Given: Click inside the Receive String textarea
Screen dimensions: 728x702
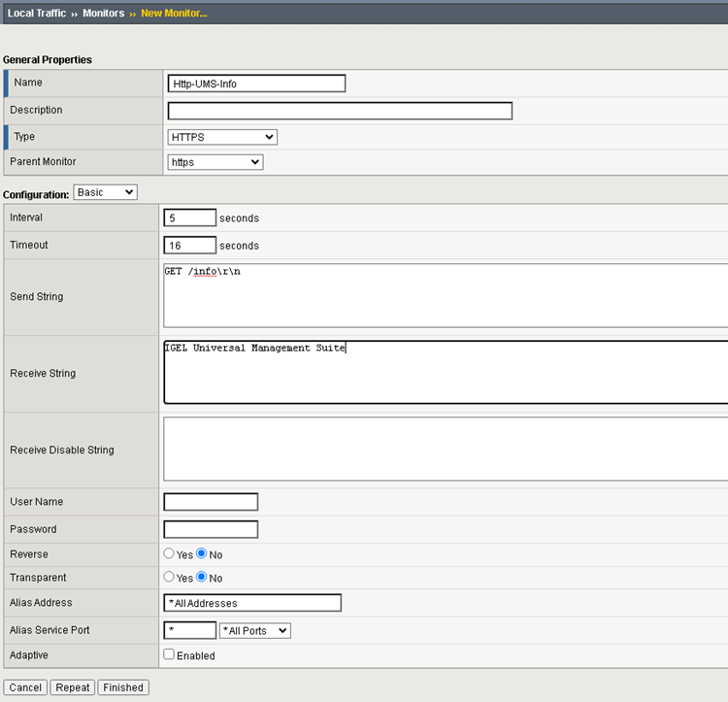Looking at the screenshot, I should (x=445, y=372).
